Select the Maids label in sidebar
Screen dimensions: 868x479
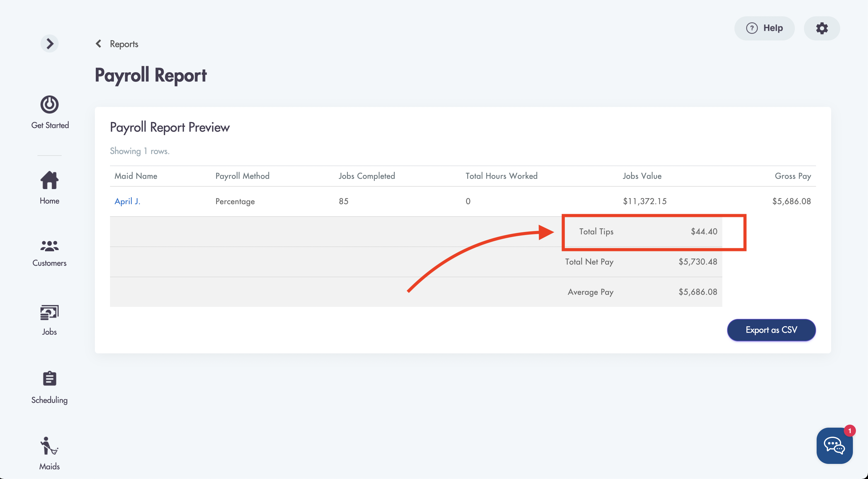50,467
